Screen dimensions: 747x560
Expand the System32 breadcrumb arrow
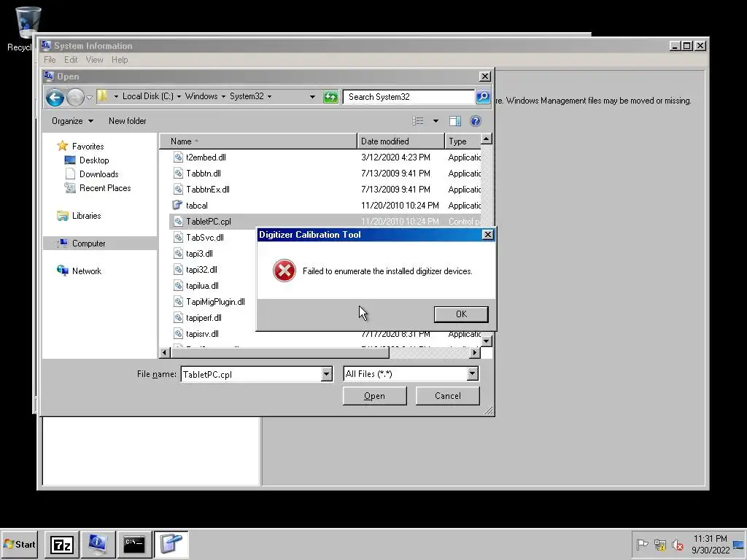click(x=269, y=97)
